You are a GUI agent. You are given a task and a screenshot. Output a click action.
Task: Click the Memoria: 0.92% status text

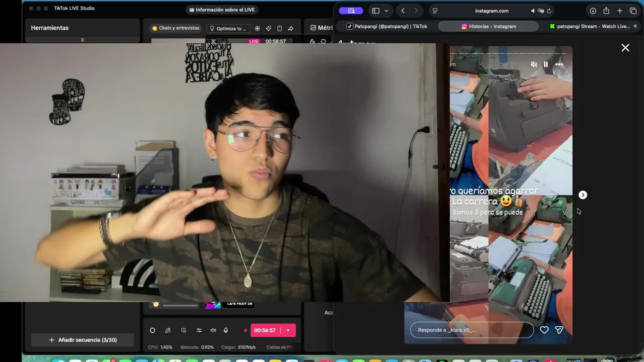[197, 347]
